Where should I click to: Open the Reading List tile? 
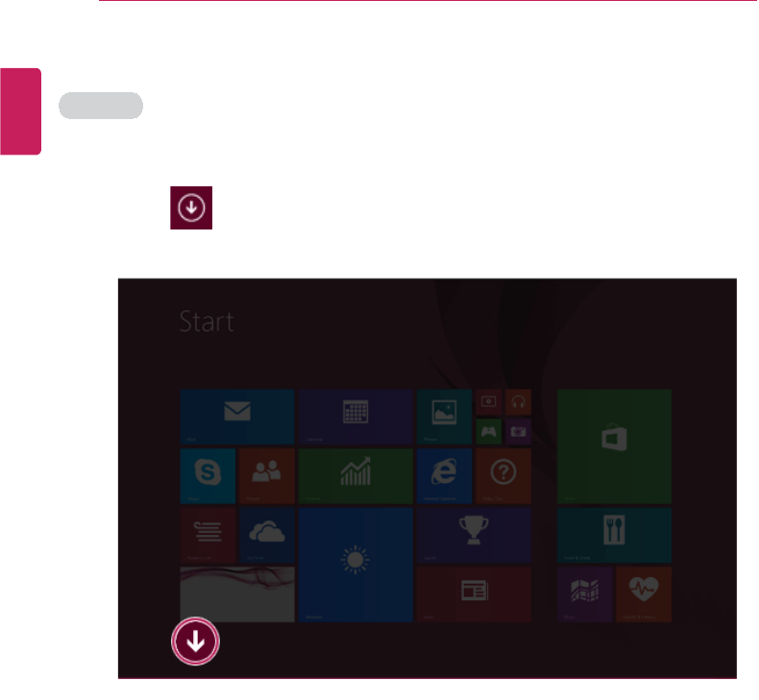[x=208, y=535]
